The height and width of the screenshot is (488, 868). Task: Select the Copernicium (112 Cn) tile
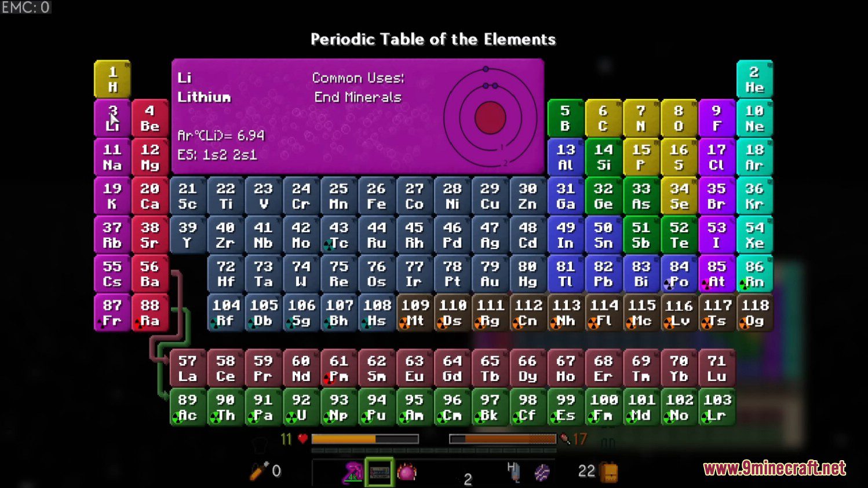[x=528, y=313]
